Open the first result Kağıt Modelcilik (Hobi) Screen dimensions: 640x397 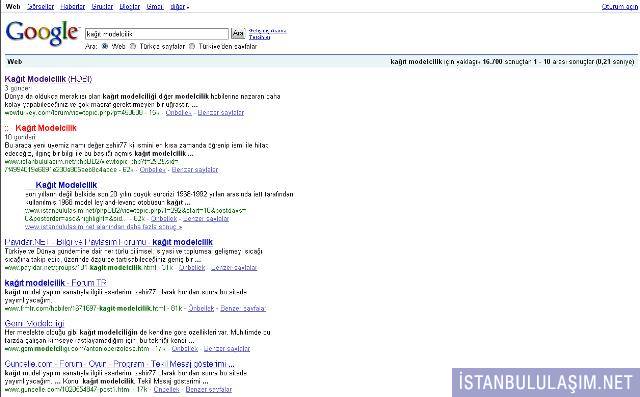[48, 79]
